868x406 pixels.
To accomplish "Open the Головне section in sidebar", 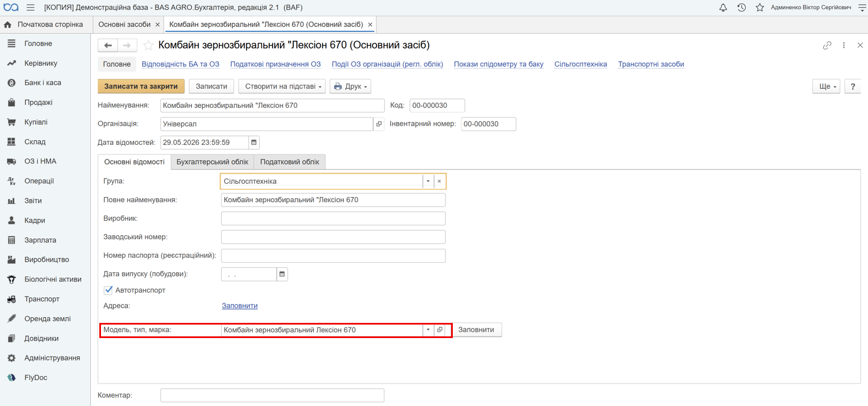I will tap(38, 44).
